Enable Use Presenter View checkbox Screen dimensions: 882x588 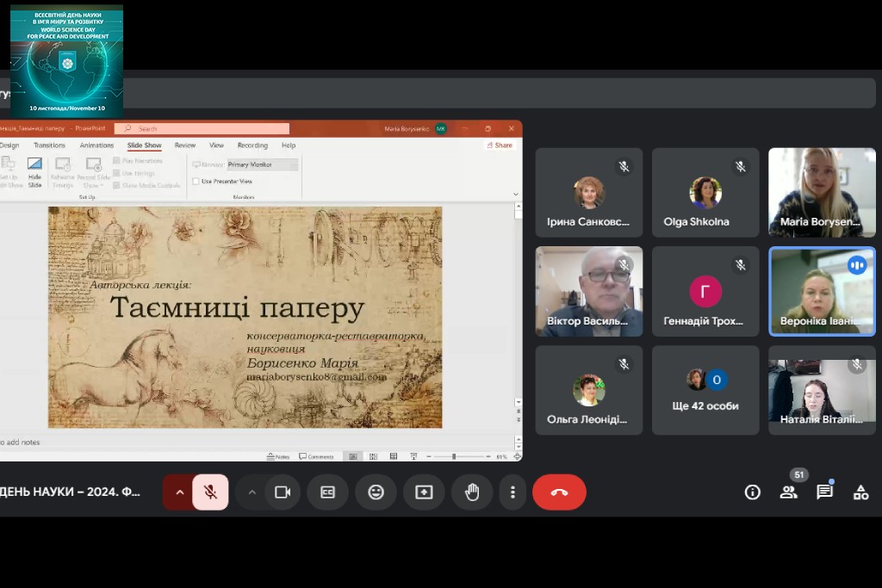[x=196, y=182]
